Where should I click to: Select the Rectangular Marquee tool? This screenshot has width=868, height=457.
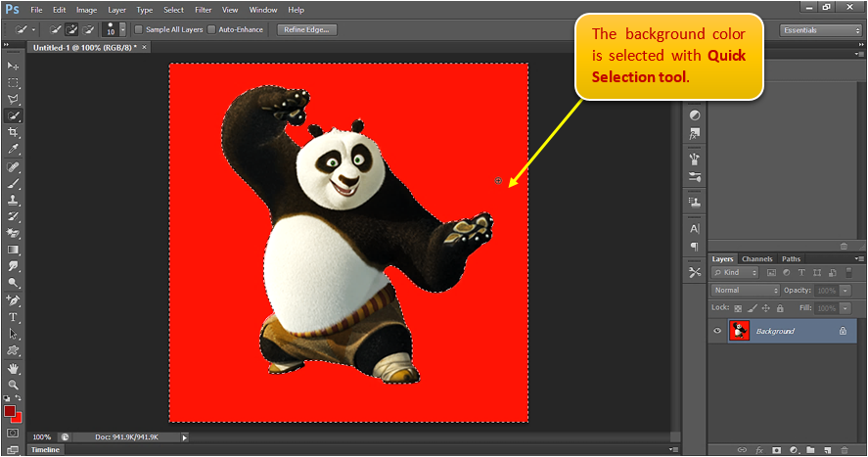click(13, 83)
